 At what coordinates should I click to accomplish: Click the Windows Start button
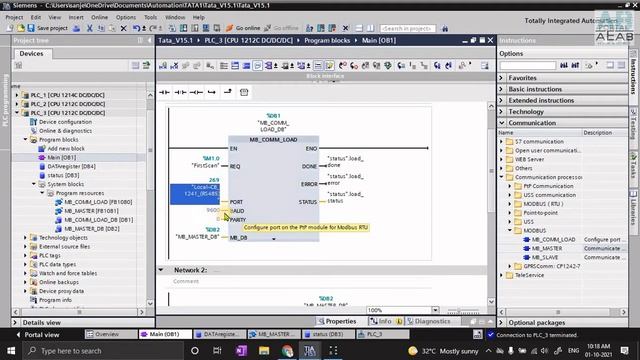[11, 351]
